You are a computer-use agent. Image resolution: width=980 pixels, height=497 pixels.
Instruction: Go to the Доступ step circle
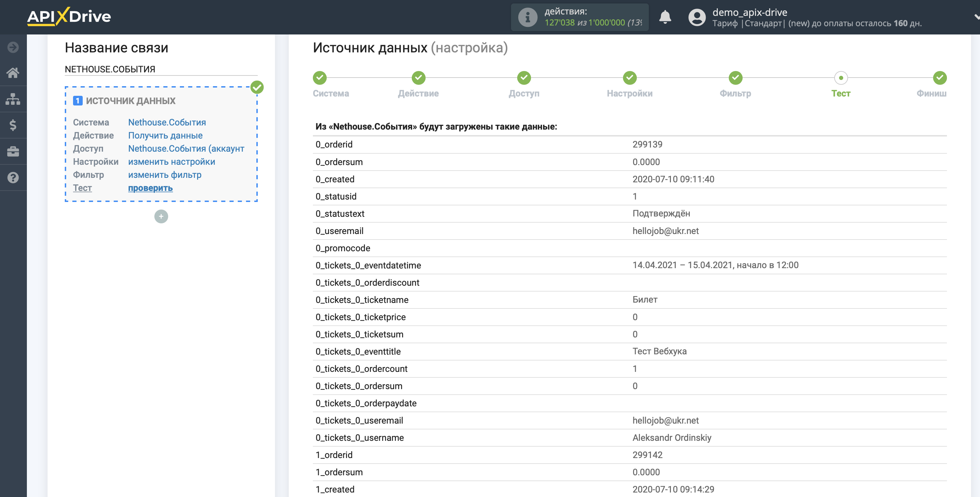[x=524, y=78]
